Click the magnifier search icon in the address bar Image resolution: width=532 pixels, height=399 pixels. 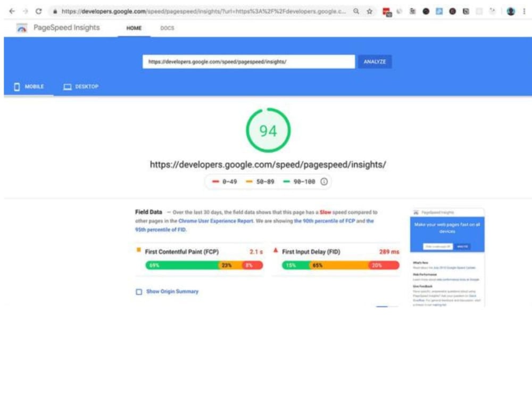(x=356, y=11)
